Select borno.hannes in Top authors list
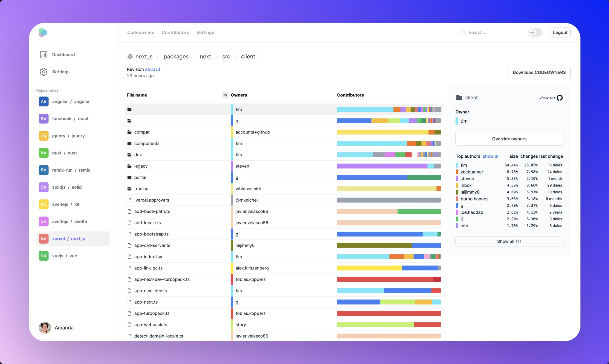Screen dimensions: 609x364 pos(474,199)
